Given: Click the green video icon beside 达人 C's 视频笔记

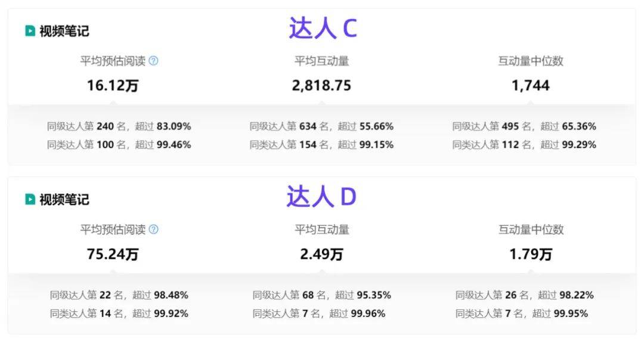Looking at the screenshot, I should pos(30,31).
